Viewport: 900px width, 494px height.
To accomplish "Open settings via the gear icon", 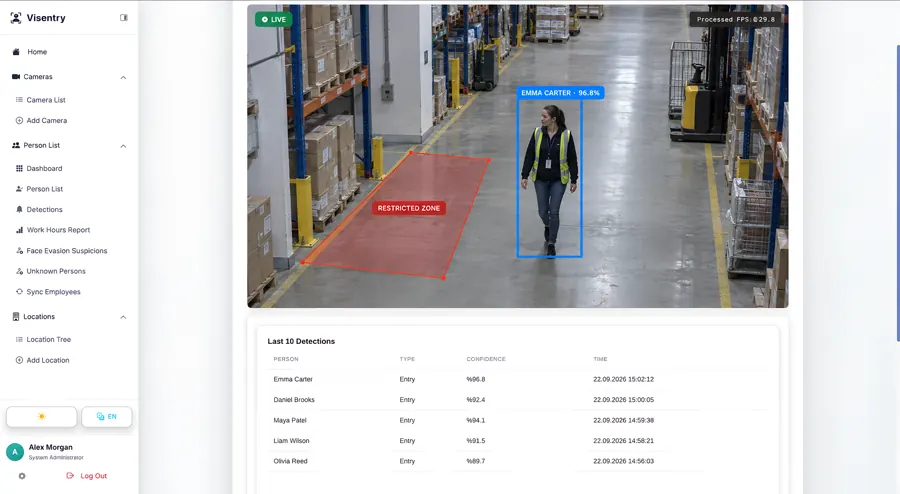I will pos(22,476).
